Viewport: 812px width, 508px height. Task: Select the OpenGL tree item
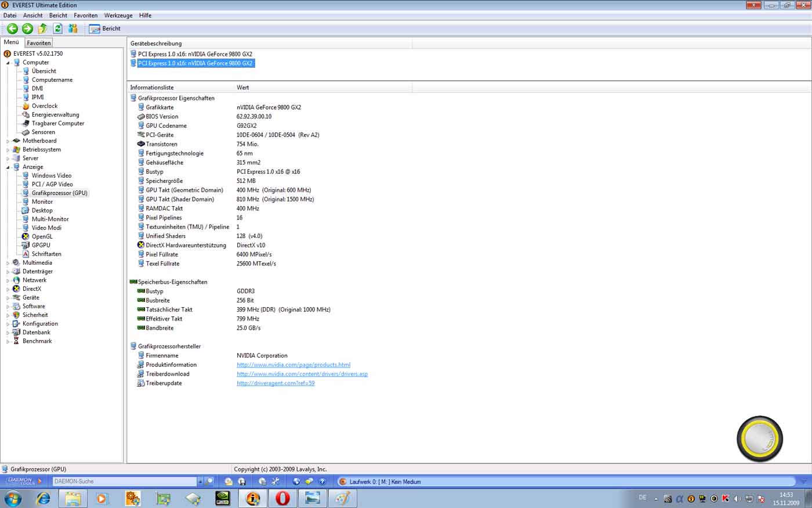(42, 237)
